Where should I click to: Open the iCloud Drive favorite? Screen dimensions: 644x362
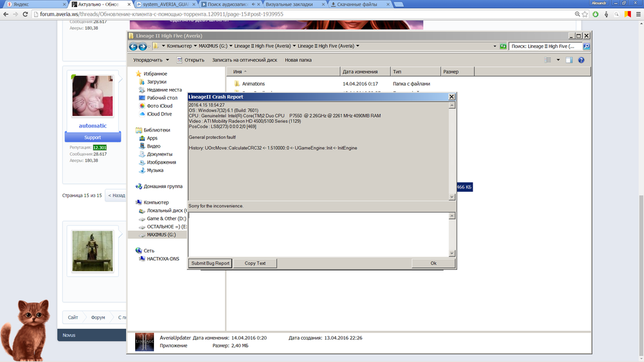click(159, 114)
